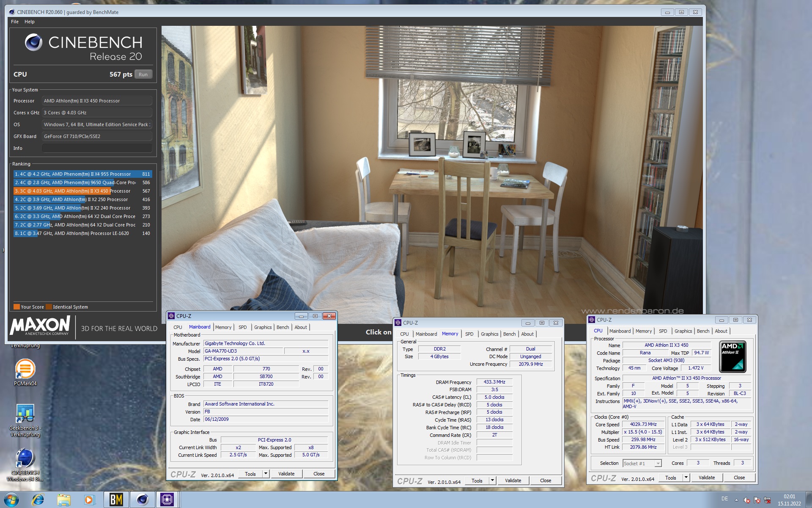
Task: Click the Info input field in Cinebench
Action: (x=97, y=148)
